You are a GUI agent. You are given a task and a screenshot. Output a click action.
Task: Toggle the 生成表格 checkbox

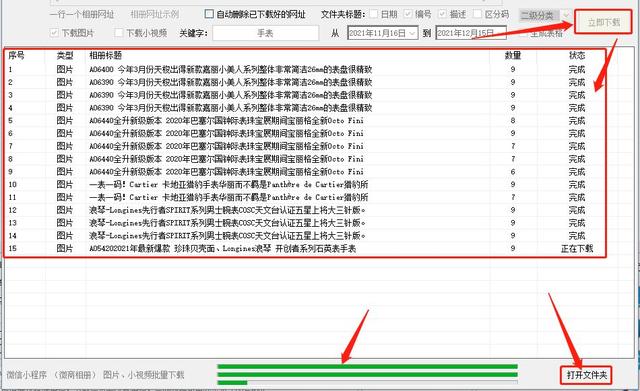tap(523, 33)
